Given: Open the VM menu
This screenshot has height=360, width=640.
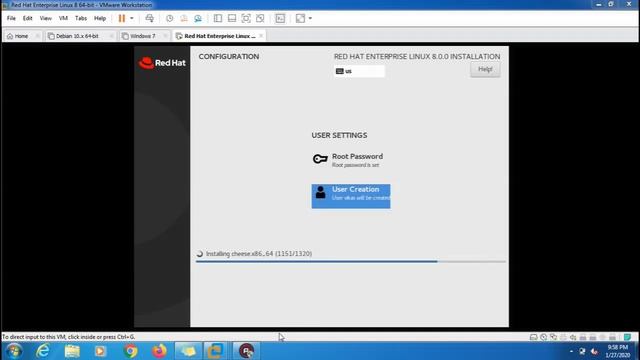Looking at the screenshot, I should pos(63,18).
